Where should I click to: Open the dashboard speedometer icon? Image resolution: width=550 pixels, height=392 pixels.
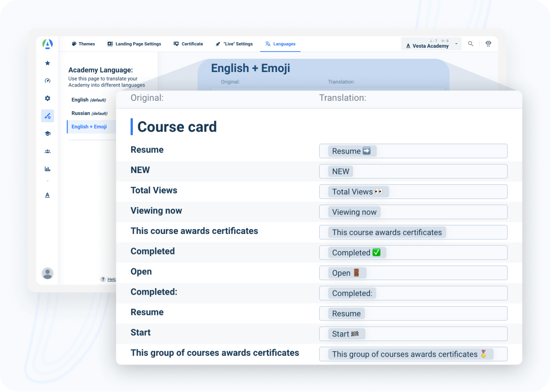tap(48, 80)
